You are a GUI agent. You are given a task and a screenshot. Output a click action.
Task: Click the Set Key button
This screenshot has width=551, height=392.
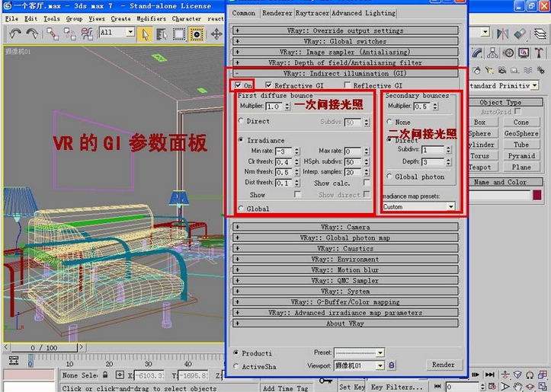pos(352,387)
